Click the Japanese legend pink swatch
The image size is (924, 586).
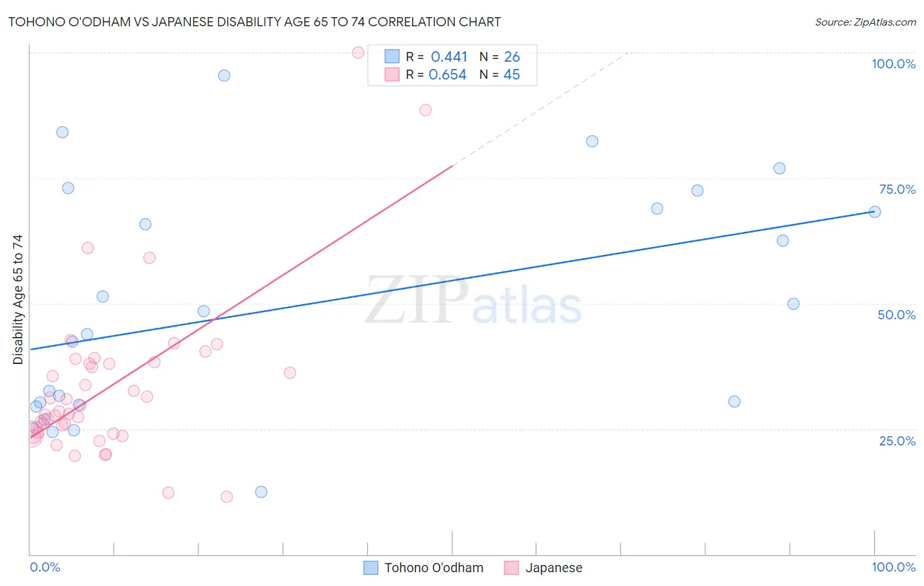click(511, 568)
